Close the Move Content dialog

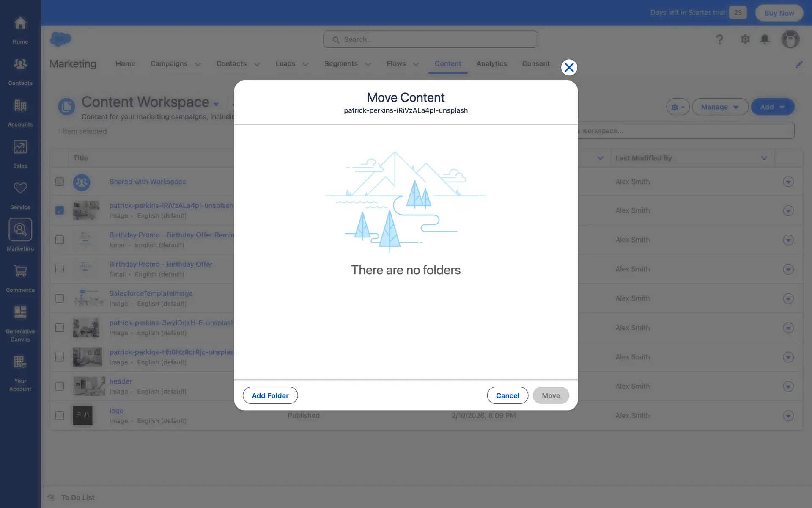coord(569,67)
